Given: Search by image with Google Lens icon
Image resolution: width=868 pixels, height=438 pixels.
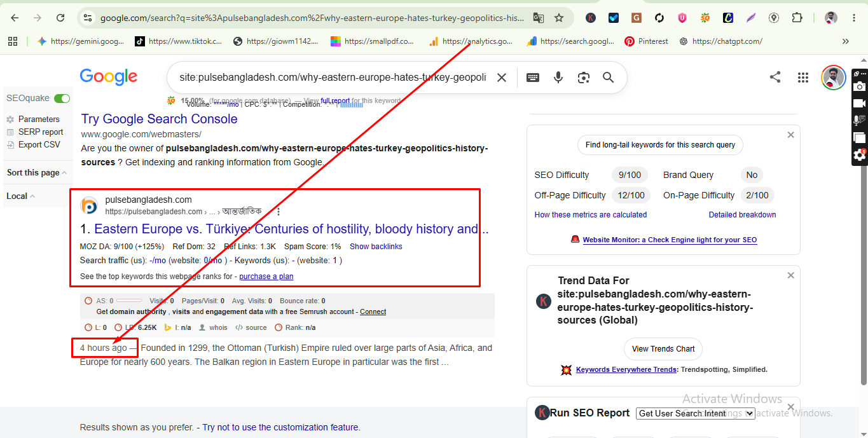Looking at the screenshot, I should [x=584, y=78].
